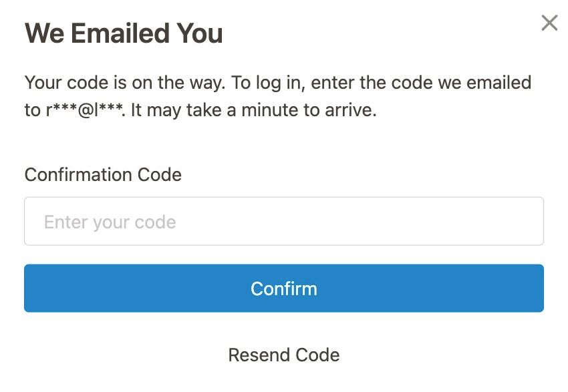Click the gray X in the top corner
568x392 pixels.
pos(549,23)
